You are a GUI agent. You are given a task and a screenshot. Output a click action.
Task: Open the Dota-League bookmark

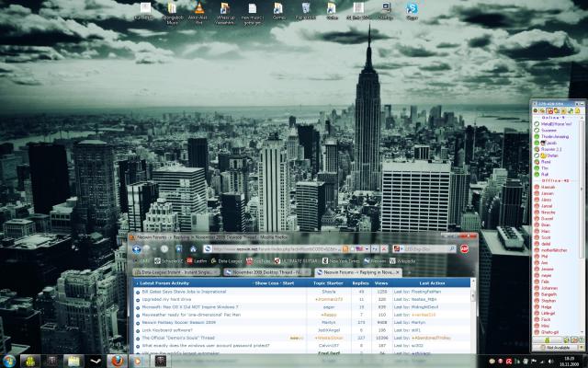click(x=227, y=261)
